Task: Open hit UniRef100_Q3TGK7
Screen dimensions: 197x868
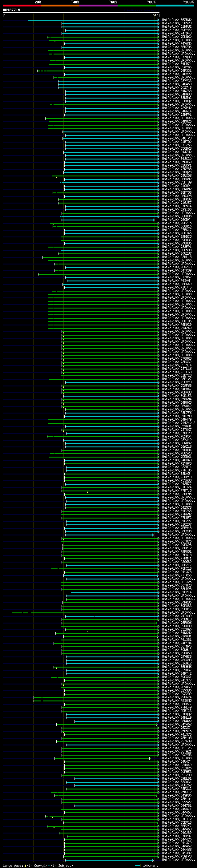Action: (176, 430)
